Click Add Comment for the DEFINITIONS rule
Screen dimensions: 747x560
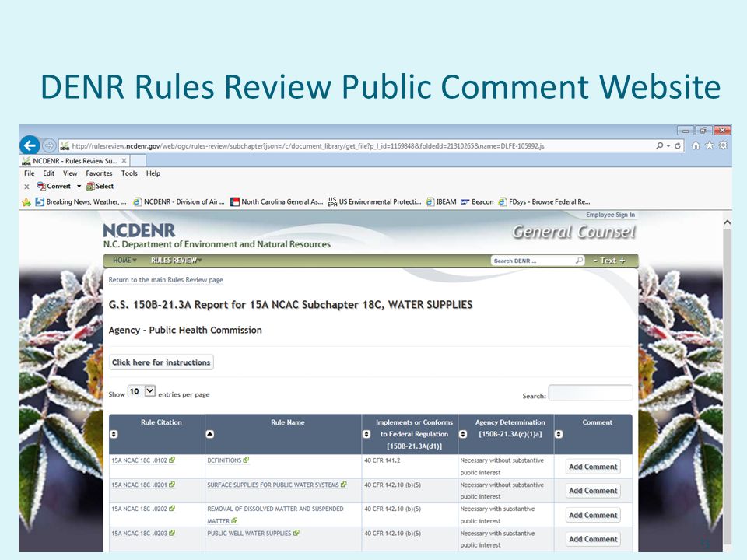593,467
